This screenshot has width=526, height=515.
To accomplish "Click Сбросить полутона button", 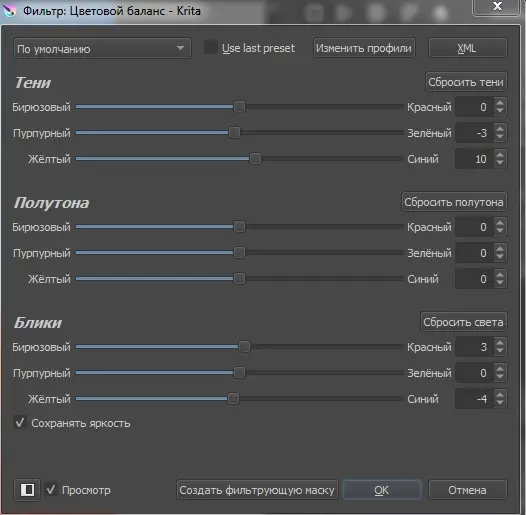I will coord(454,202).
